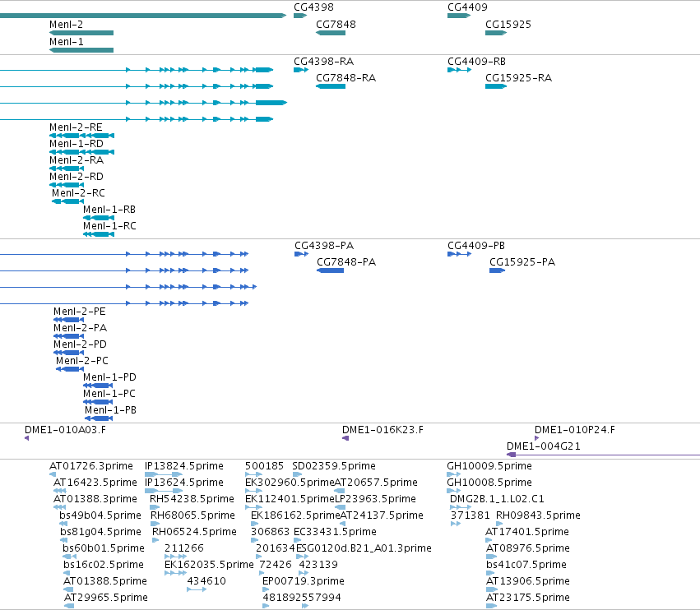The width and height of the screenshot is (700, 610).
Task: Select EST SD02359.5prime
Action: [297, 474]
